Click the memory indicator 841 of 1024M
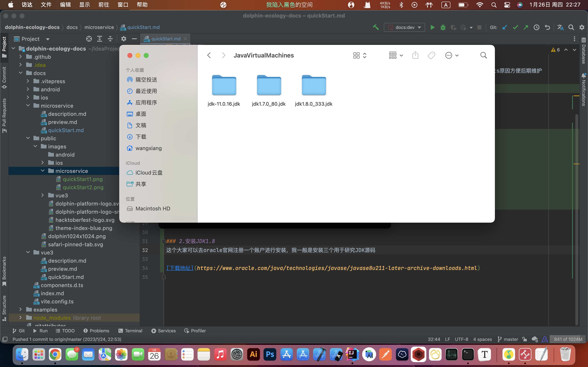The image size is (588, 367). tap(568, 339)
